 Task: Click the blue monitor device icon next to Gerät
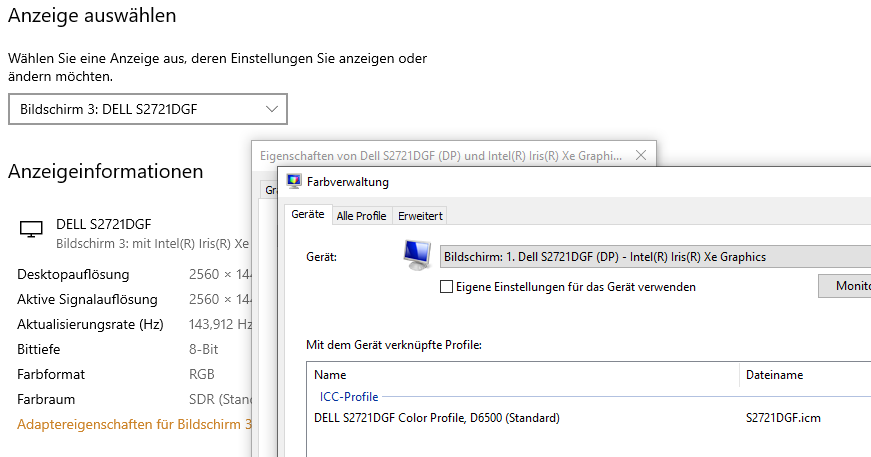pyautogui.click(x=417, y=255)
